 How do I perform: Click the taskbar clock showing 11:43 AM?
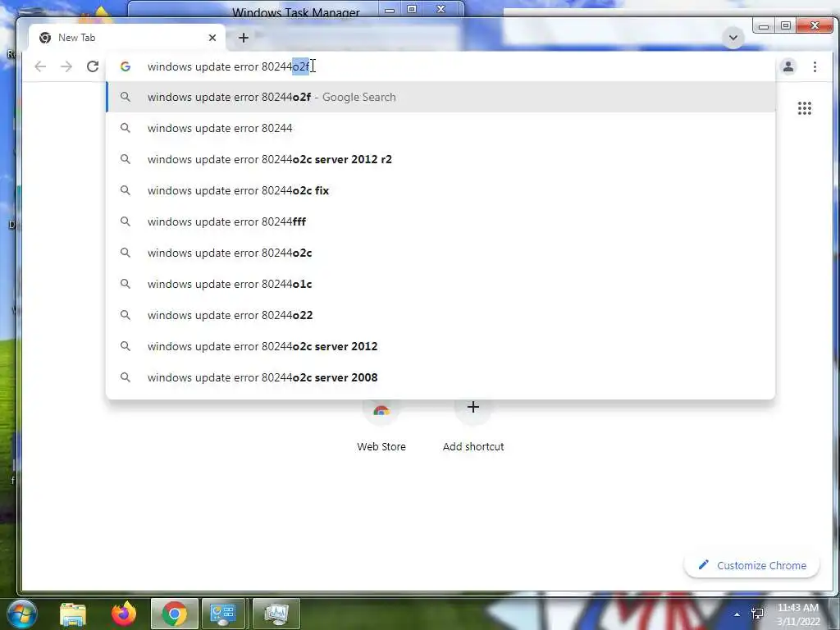tap(797, 614)
